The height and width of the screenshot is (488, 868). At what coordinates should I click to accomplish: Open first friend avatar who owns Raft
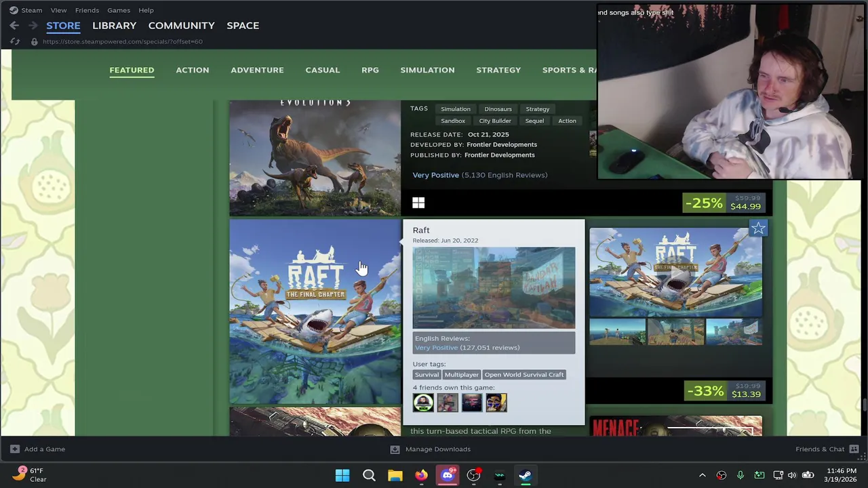[x=423, y=403]
